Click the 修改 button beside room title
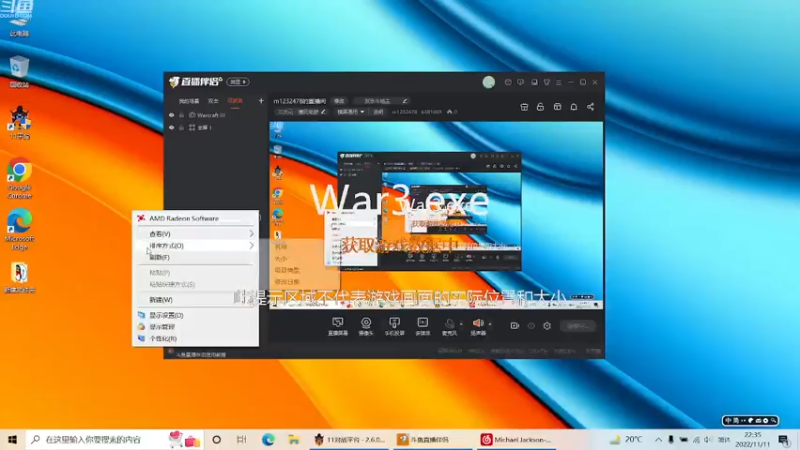 tap(339, 101)
